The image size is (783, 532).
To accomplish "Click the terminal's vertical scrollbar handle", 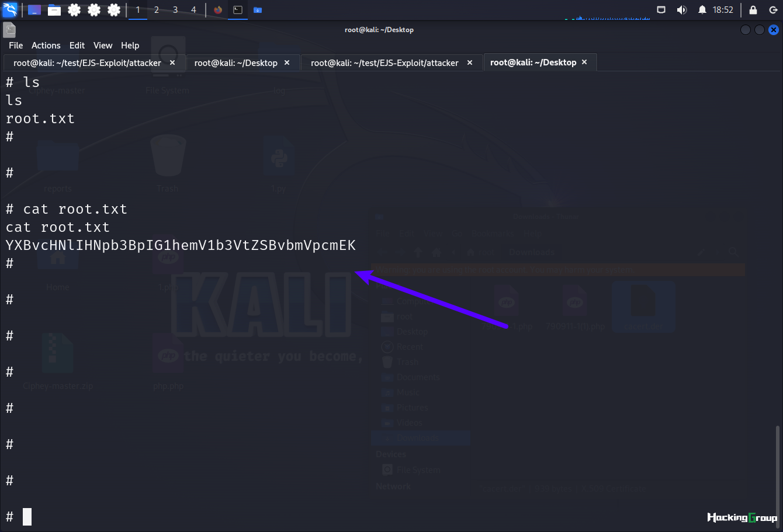I will point(778,476).
